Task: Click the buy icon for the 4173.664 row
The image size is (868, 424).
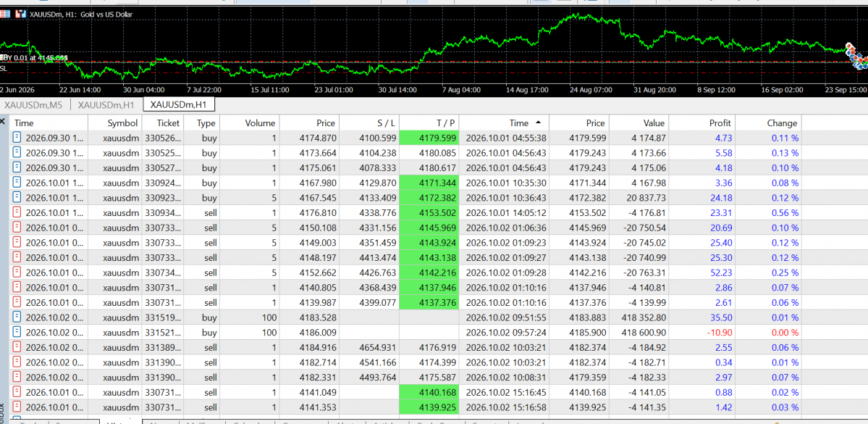Action: [17, 152]
